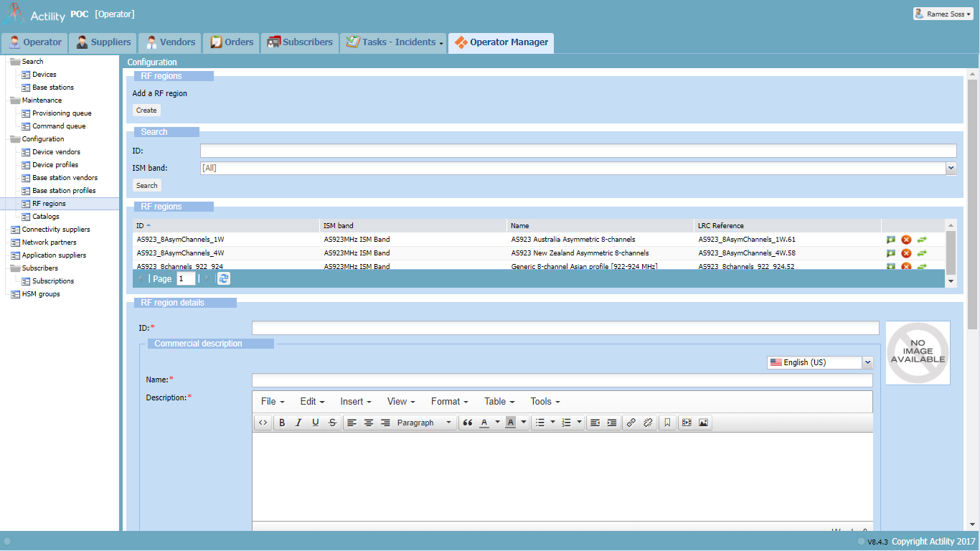
Task: Click the Create button for RF region
Action: coord(146,110)
